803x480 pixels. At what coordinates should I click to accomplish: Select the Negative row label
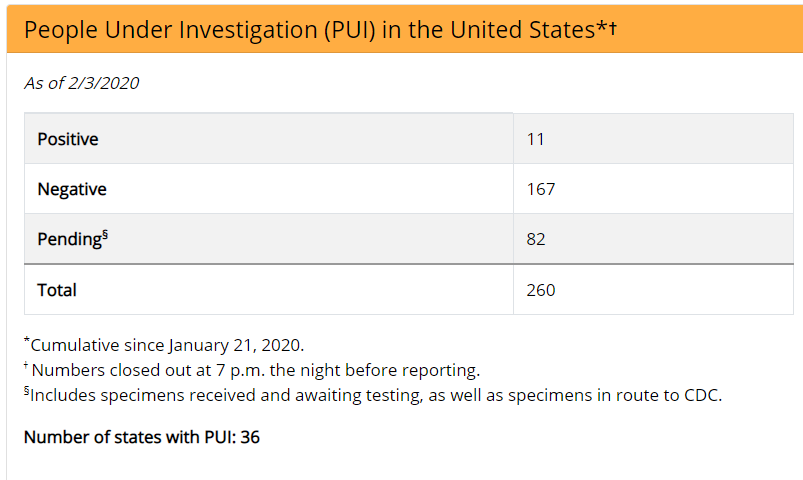pyautogui.click(x=72, y=189)
